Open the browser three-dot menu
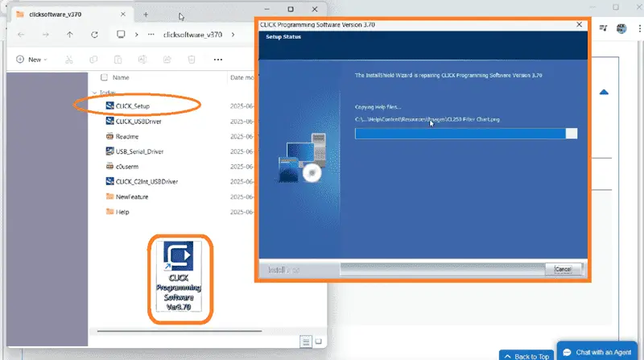 click(639, 28)
